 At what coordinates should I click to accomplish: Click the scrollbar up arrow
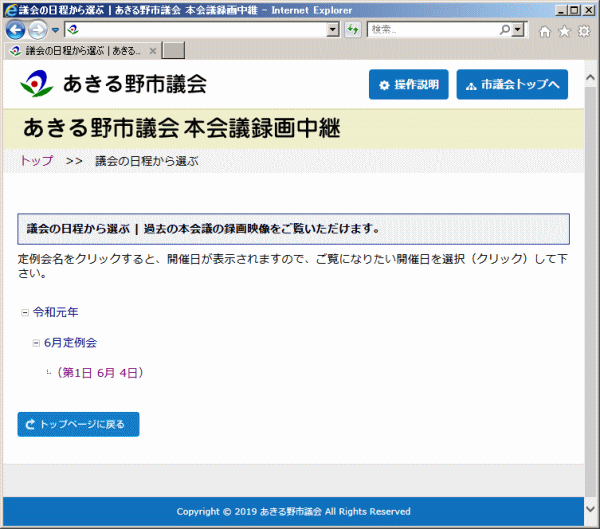(x=590, y=78)
